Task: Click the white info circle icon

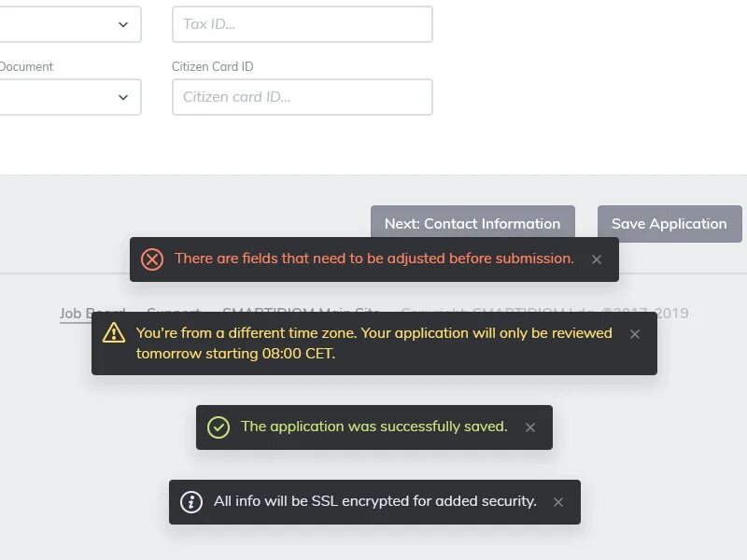Action: pyautogui.click(x=191, y=502)
